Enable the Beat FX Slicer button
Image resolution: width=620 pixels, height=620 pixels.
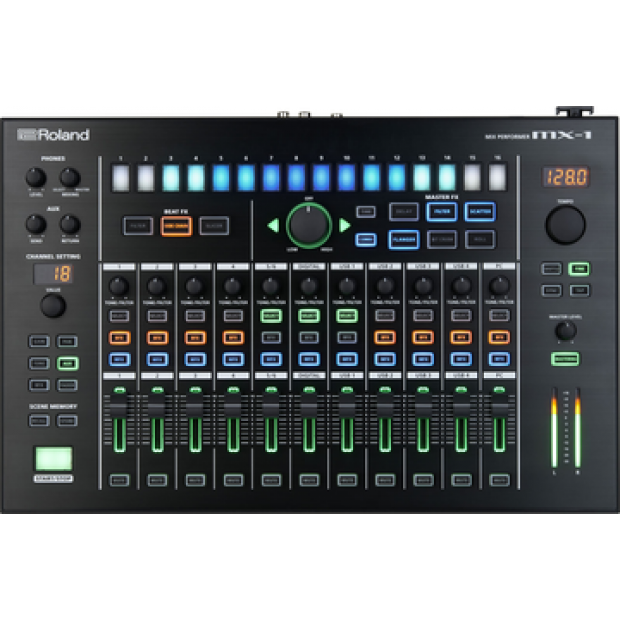click(x=214, y=226)
